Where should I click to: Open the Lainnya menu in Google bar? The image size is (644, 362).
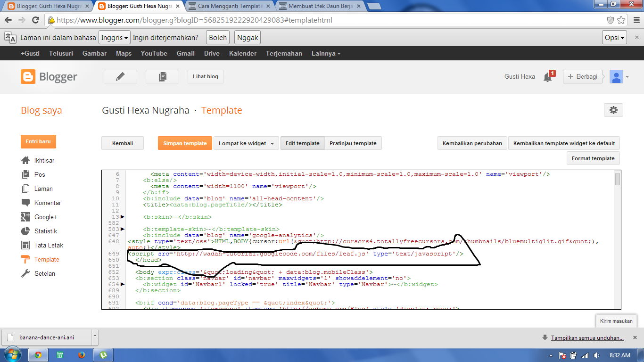point(326,53)
